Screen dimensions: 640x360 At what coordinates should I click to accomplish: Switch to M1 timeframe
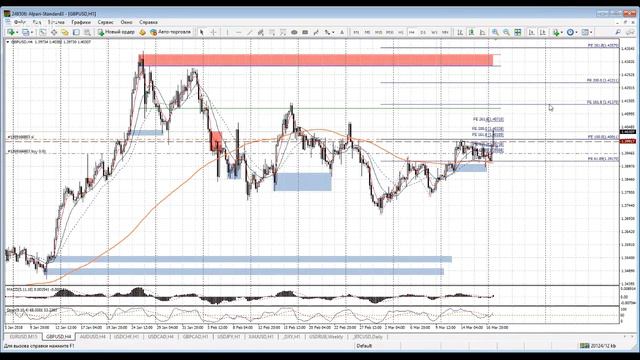coord(356,32)
